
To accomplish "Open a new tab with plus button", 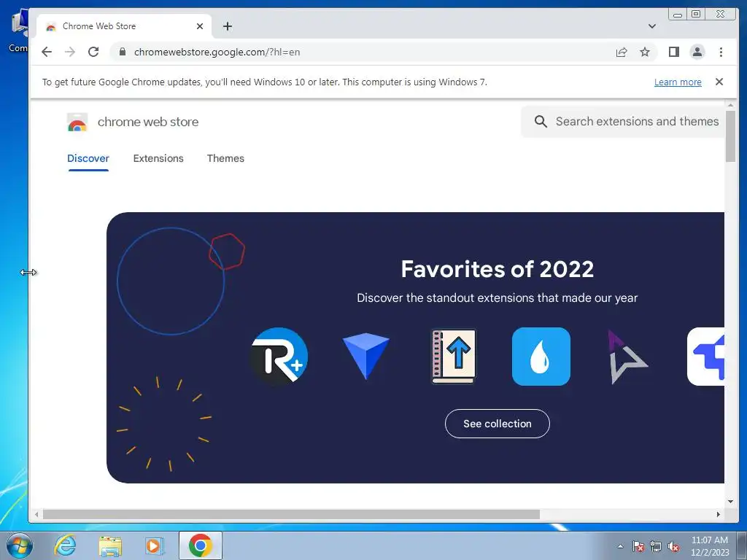I will click(228, 26).
